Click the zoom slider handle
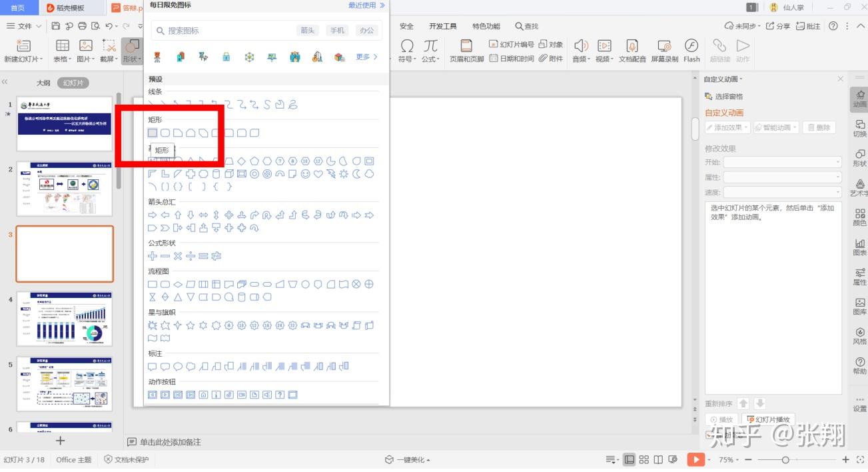 [x=785, y=460]
